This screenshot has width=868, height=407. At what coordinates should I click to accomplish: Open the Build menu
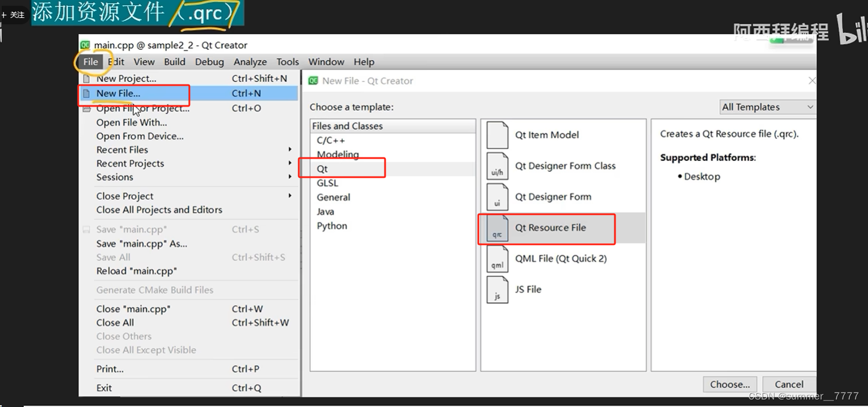(x=175, y=62)
